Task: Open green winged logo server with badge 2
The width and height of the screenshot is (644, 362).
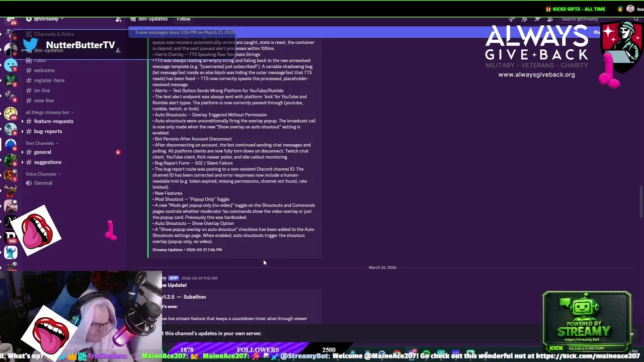Action: (x=11, y=79)
